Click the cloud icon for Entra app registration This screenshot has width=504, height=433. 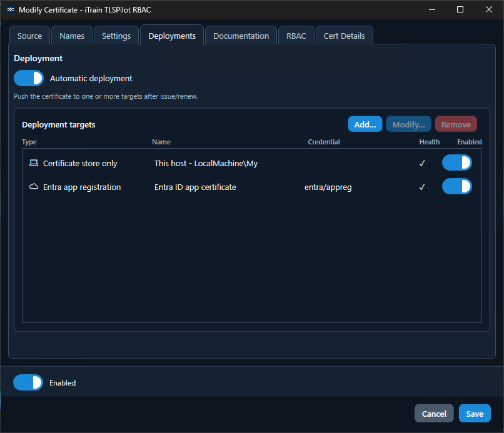click(x=33, y=187)
